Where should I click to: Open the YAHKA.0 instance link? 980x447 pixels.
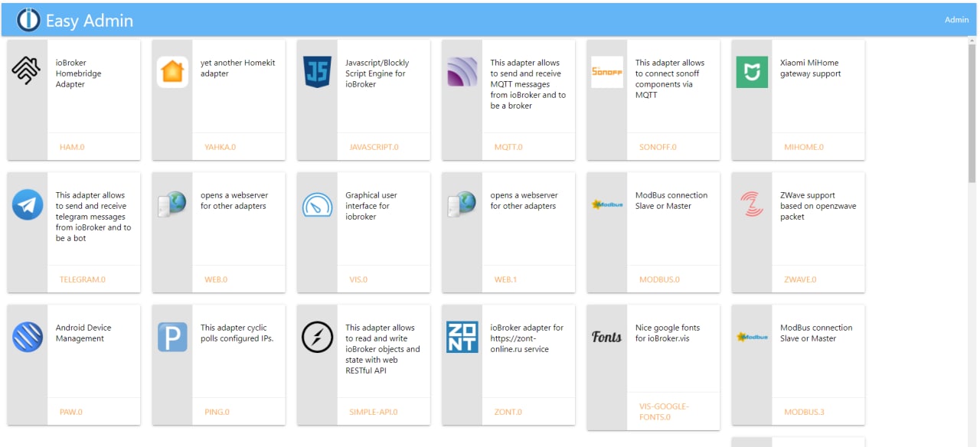click(220, 147)
